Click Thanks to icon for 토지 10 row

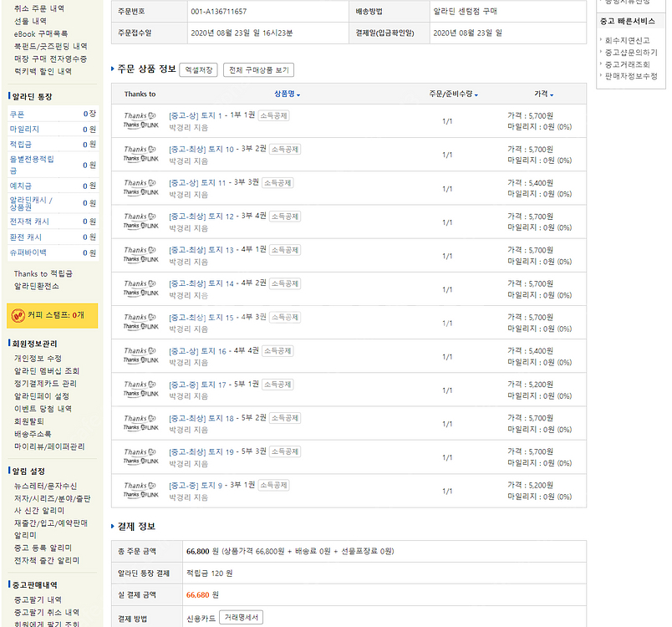[140, 149]
